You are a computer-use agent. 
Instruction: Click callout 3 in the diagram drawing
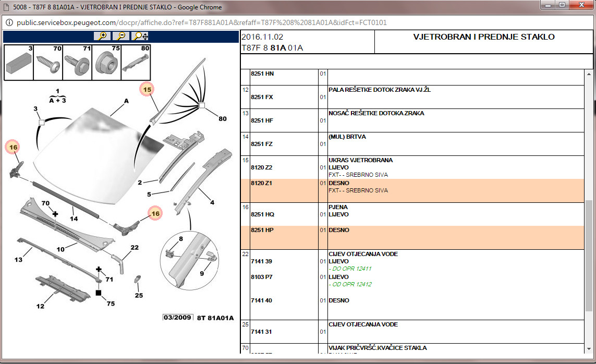[35, 108]
